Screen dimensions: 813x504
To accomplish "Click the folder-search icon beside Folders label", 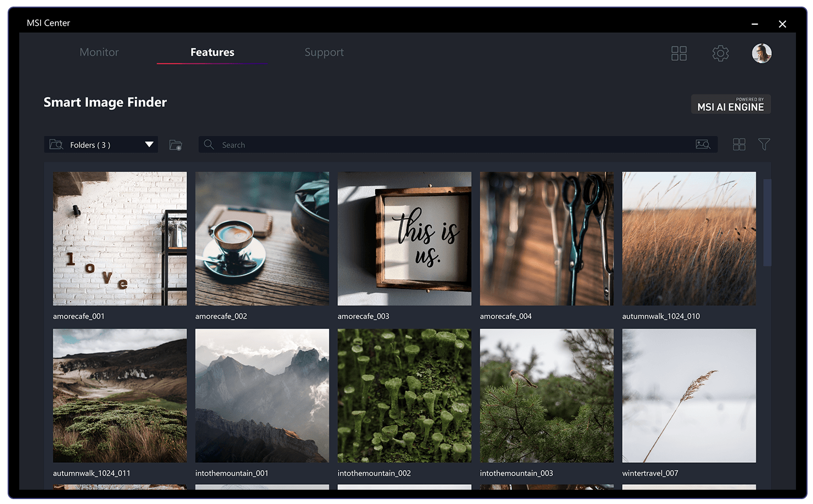I will pyautogui.click(x=57, y=144).
